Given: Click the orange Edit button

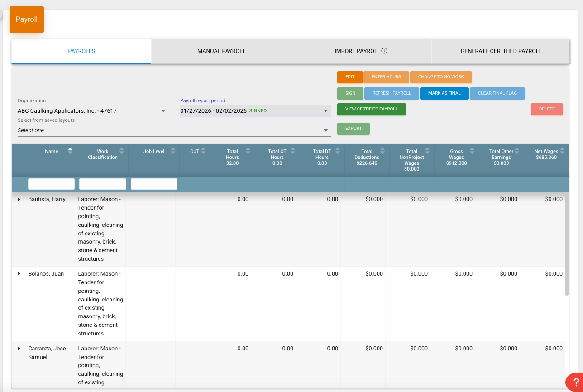Looking at the screenshot, I should 350,77.
